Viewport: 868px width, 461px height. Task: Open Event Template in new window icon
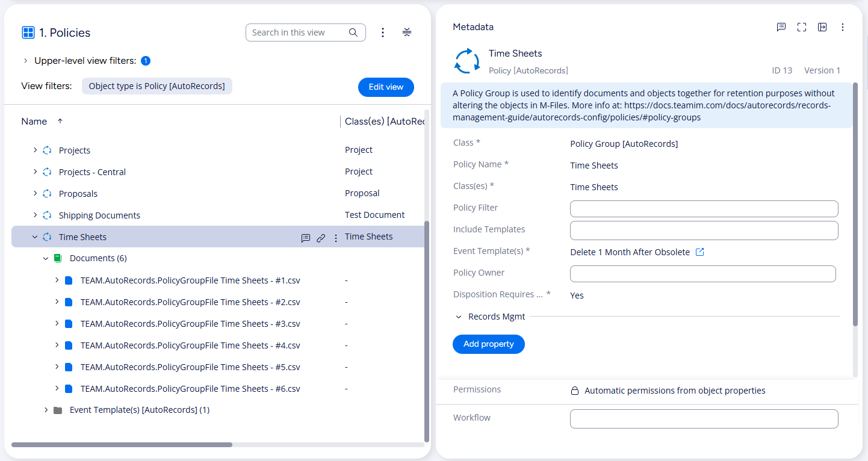tap(700, 252)
